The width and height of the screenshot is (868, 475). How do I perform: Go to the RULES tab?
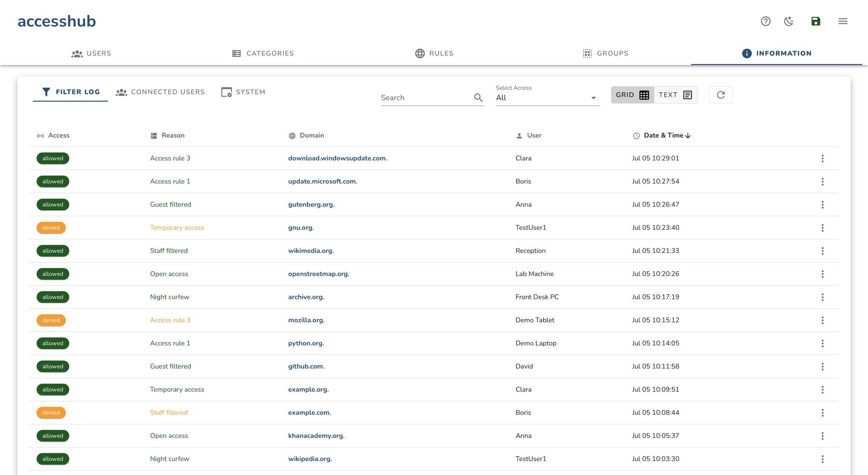click(434, 53)
